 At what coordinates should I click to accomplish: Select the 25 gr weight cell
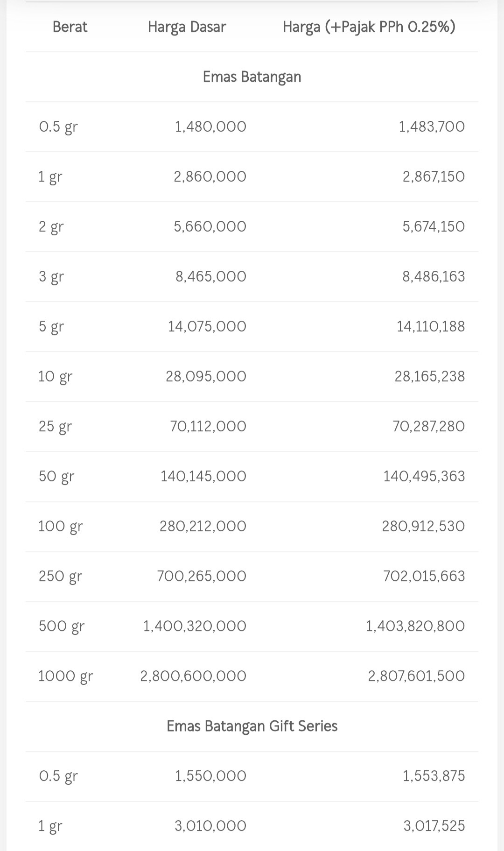pyautogui.click(x=55, y=427)
